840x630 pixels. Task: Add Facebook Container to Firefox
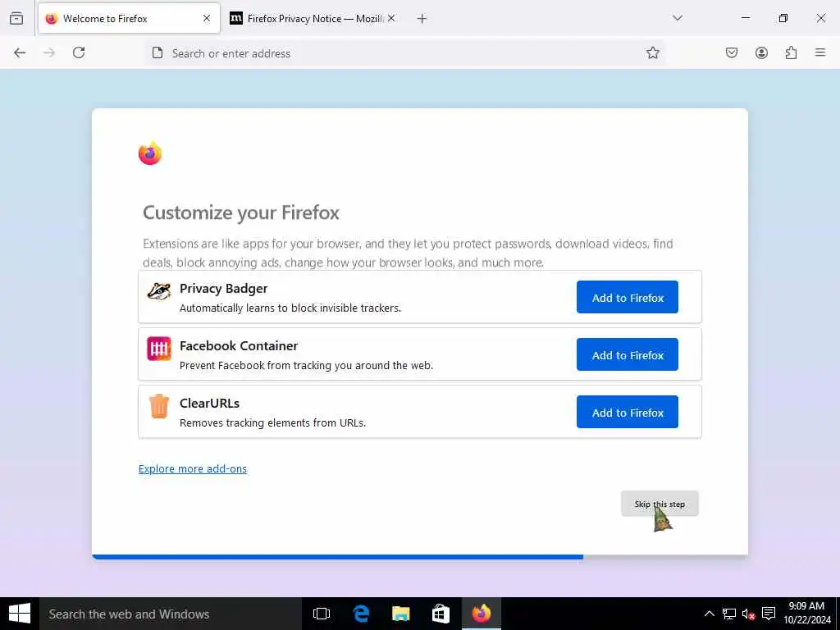[628, 354]
